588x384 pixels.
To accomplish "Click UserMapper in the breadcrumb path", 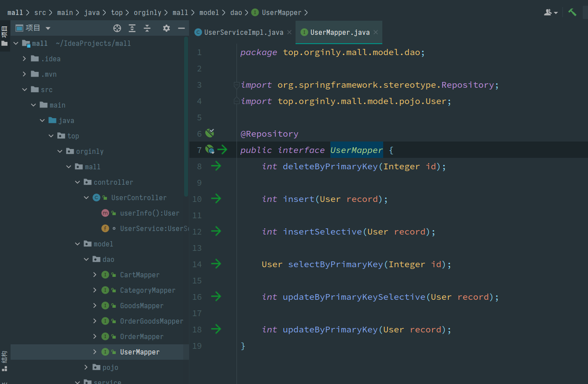I will point(281,12).
